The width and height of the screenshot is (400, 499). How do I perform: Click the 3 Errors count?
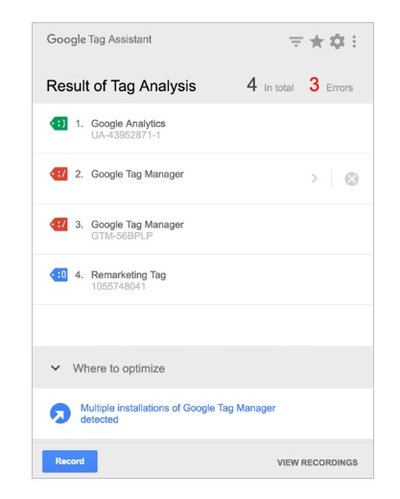pyautogui.click(x=331, y=85)
